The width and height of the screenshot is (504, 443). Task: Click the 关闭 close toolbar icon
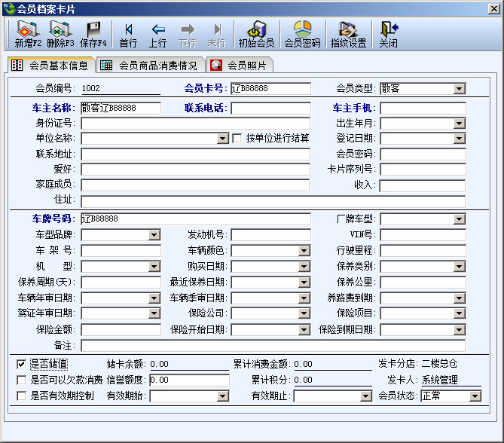388,34
